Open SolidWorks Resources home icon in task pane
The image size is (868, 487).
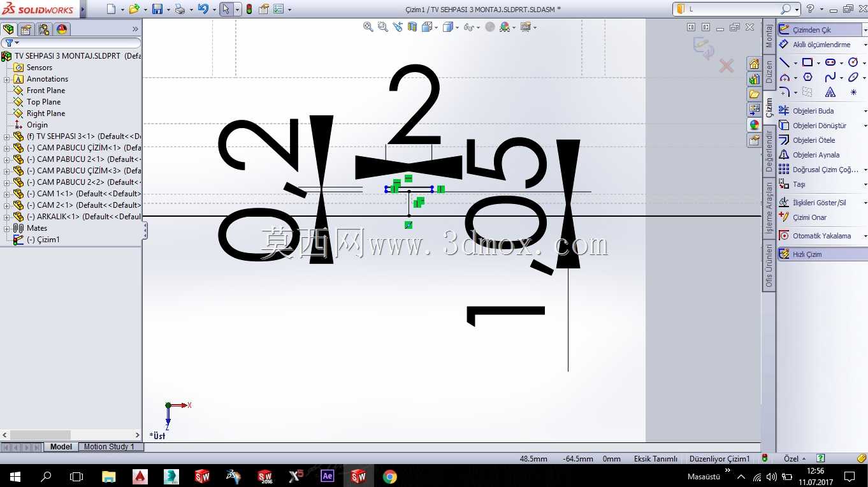point(754,64)
